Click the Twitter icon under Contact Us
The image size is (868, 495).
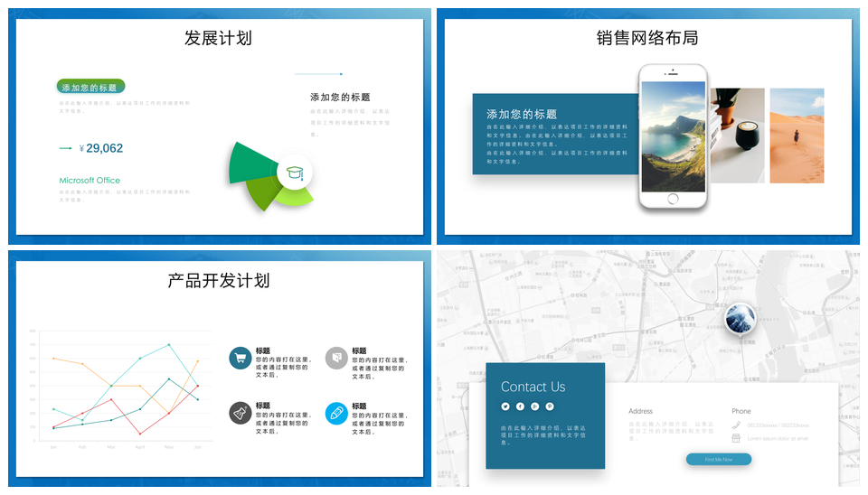(x=505, y=406)
